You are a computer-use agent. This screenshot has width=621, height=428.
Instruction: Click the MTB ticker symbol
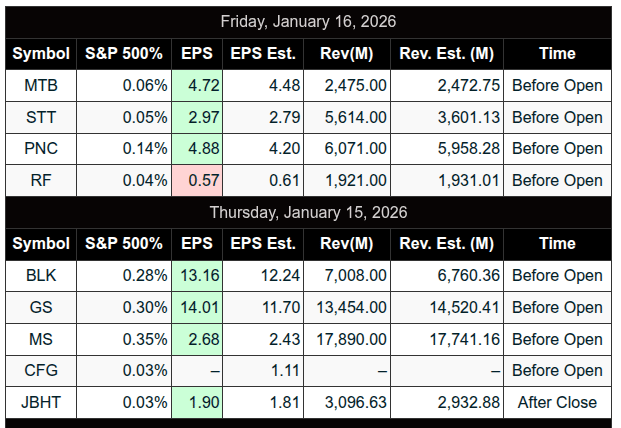(x=41, y=85)
